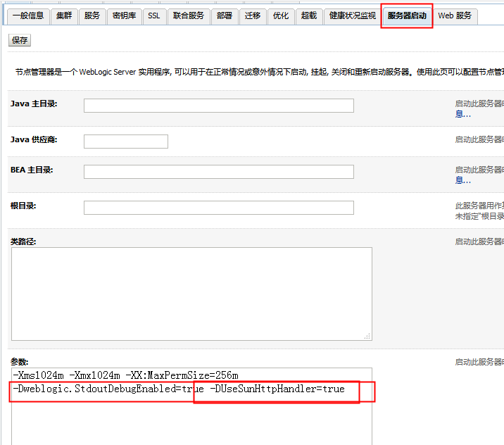Go to the 迁移 tab
The height and width of the screenshot is (445, 504).
[253, 15]
